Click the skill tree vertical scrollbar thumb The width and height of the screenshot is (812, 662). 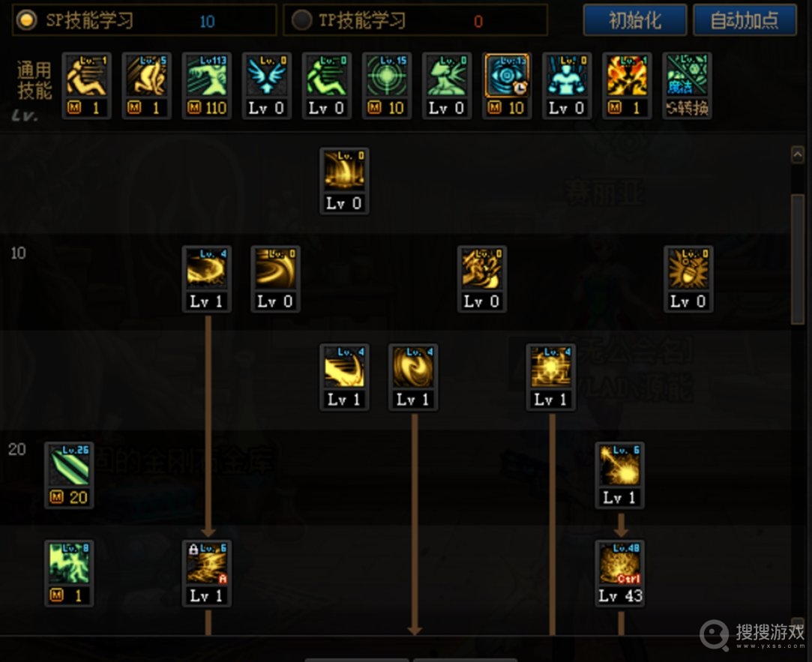pyautogui.click(x=798, y=259)
